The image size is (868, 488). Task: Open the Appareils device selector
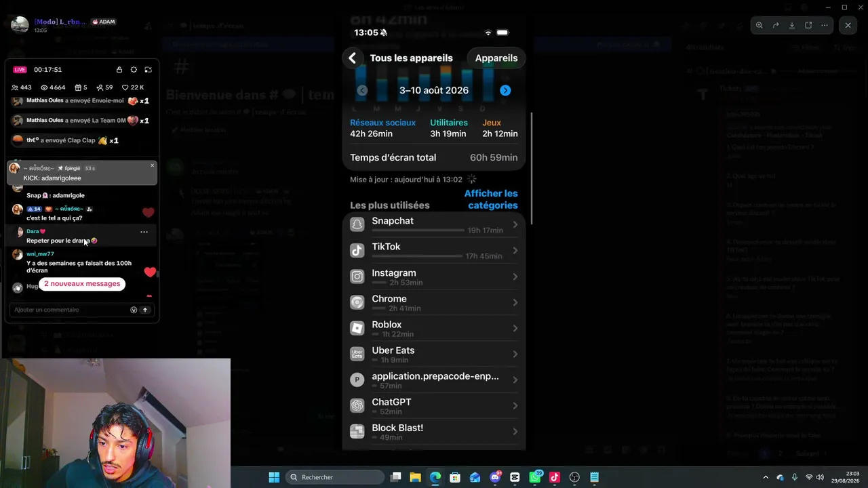[496, 58]
